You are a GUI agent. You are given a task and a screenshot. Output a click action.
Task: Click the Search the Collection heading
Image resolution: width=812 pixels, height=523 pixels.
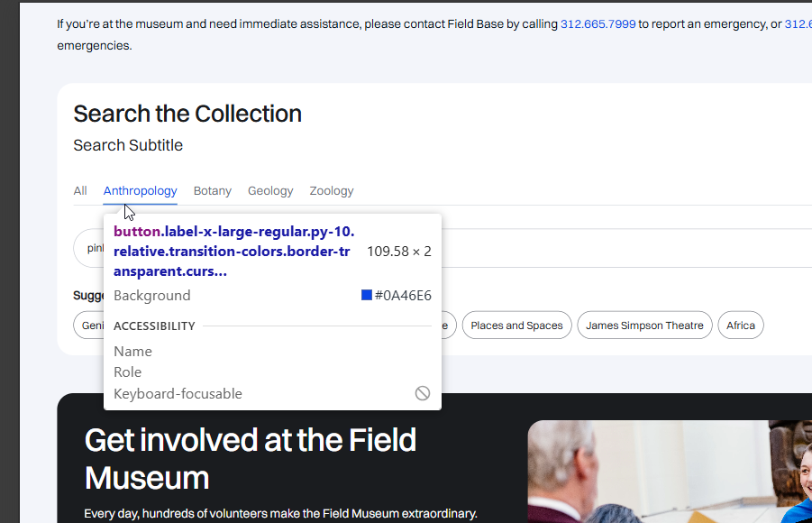187,114
